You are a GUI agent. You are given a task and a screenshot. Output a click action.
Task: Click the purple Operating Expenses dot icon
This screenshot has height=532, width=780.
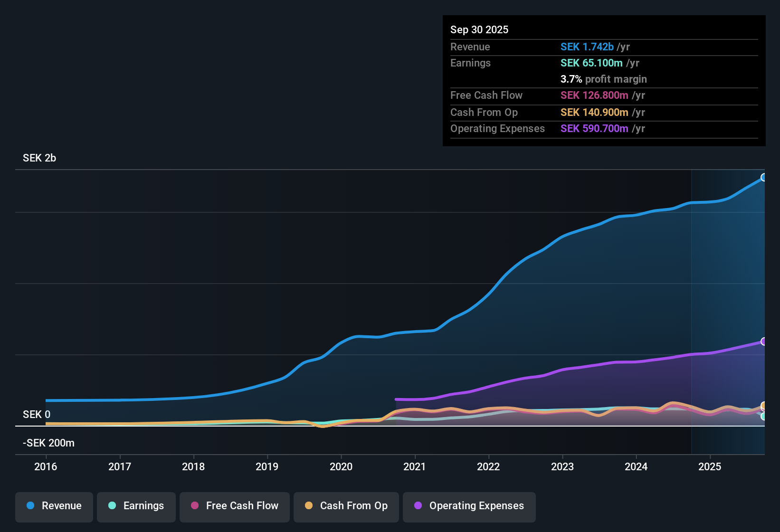418,506
